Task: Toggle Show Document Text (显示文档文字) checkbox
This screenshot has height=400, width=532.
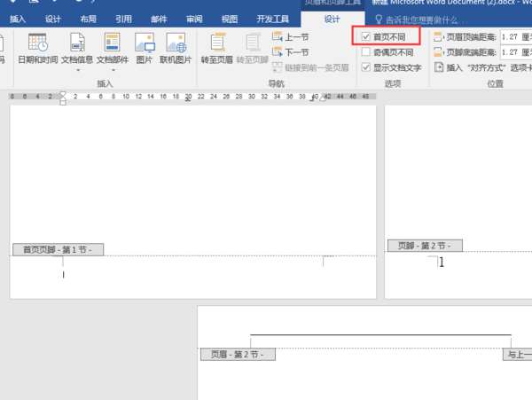Action: (365, 67)
